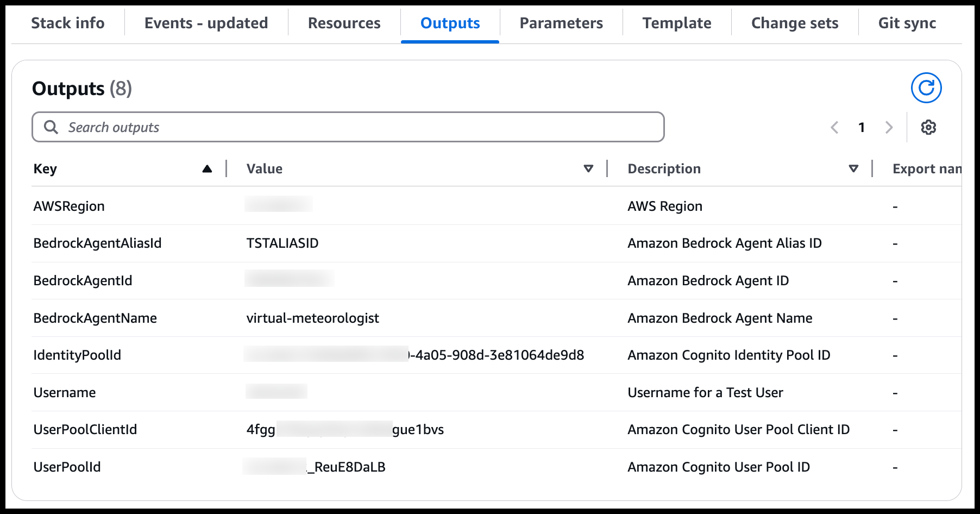
Task: Open the Parameters tab
Action: [561, 23]
